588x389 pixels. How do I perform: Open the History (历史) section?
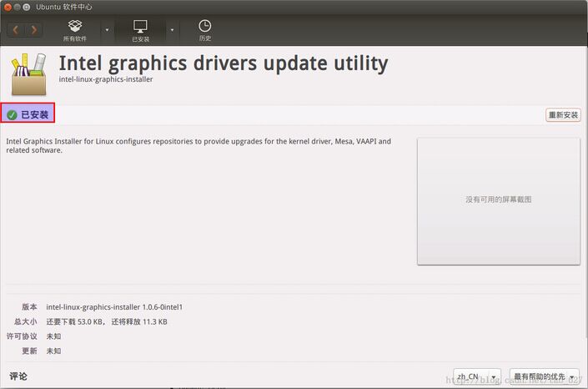pyautogui.click(x=204, y=30)
